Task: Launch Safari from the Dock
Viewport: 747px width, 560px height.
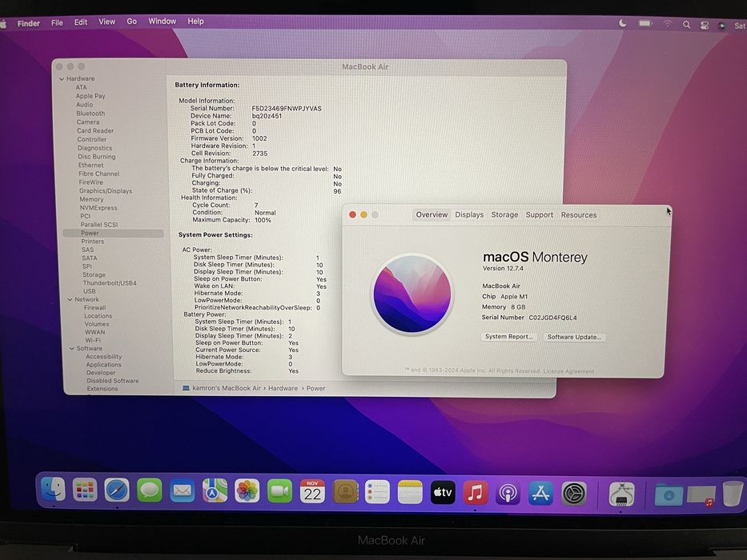Action: 117,490
